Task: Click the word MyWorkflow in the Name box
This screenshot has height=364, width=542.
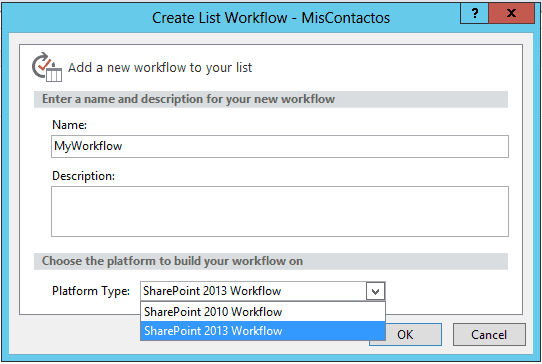Action: [x=88, y=146]
